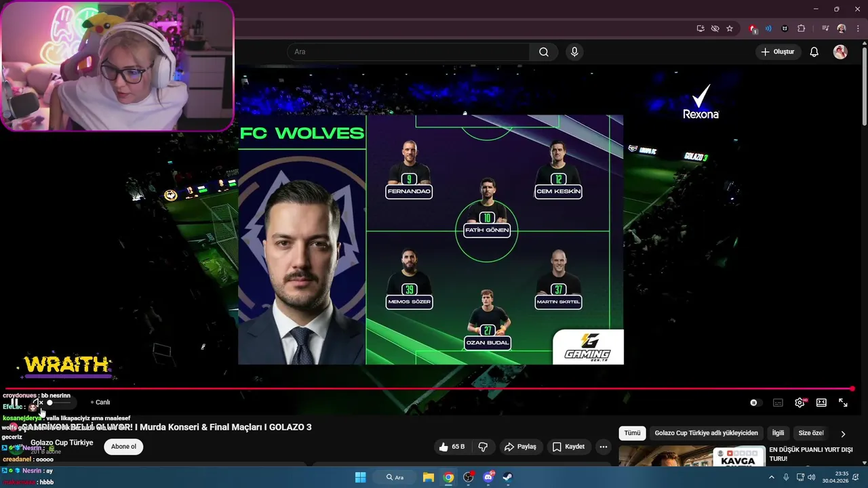
Task: Like the video with 65 B likes
Action: [x=452, y=447]
